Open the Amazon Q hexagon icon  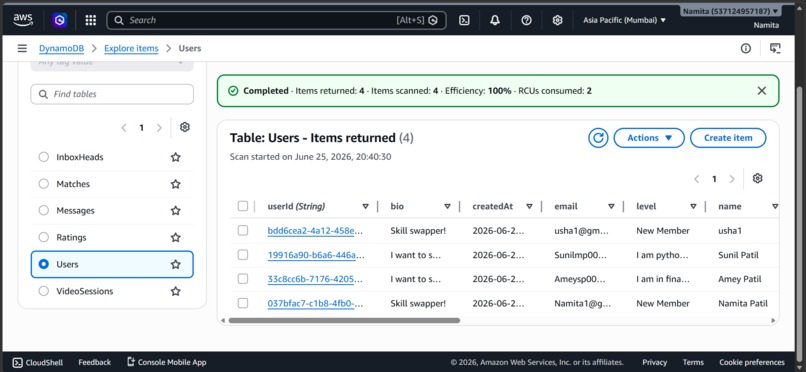(x=60, y=20)
